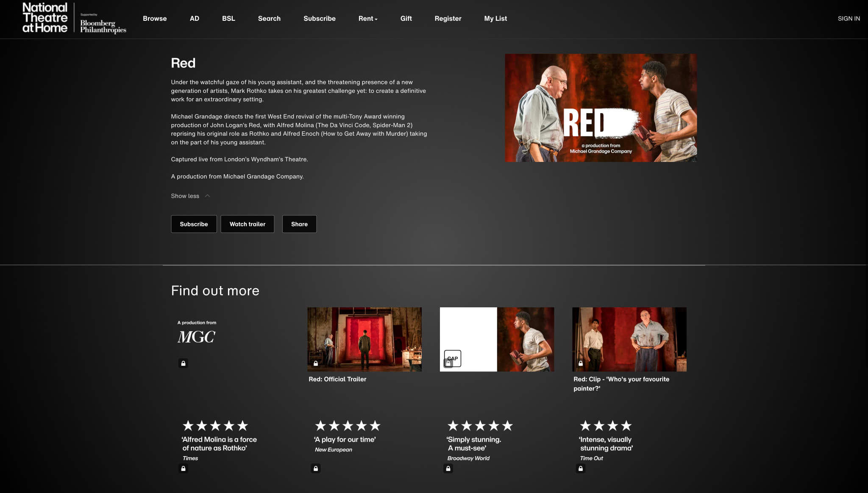The width and height of the screenshot is (868, 493).
Task: Click the Show less text link
Action: click(185, 196)
